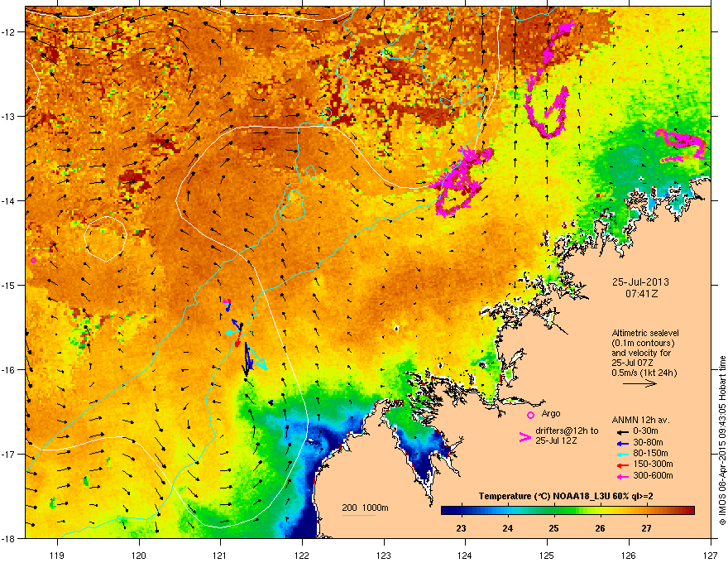The width and height of the screenshot is (728, 563).
Task: Click the colorbar tick label 26
Action: (601, 528)
